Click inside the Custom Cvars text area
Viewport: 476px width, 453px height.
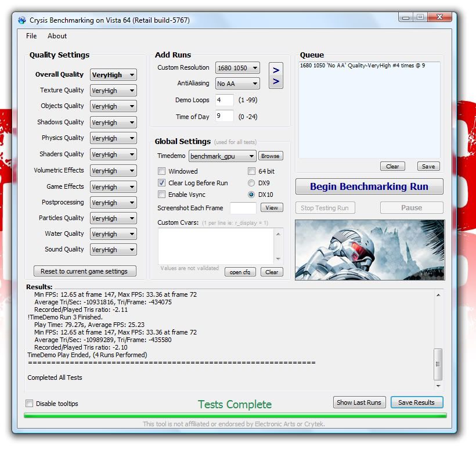tap(216, 246)
